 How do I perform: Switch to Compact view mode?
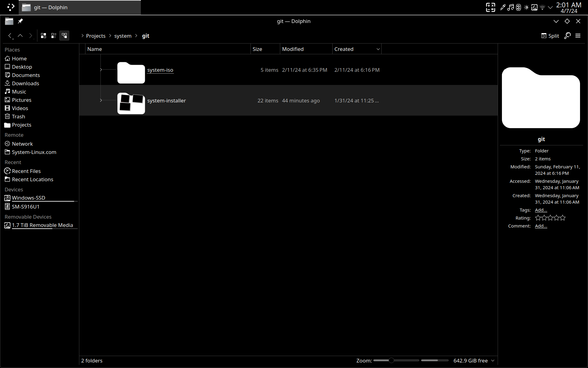54,36
